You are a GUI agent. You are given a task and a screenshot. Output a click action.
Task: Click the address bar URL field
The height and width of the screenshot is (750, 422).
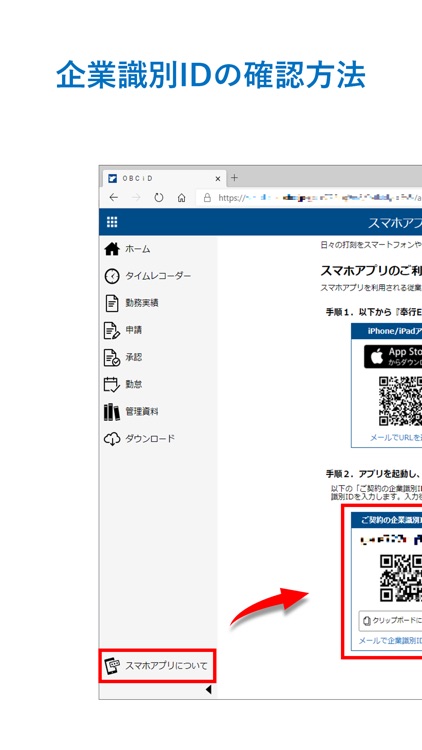point(309,198)
